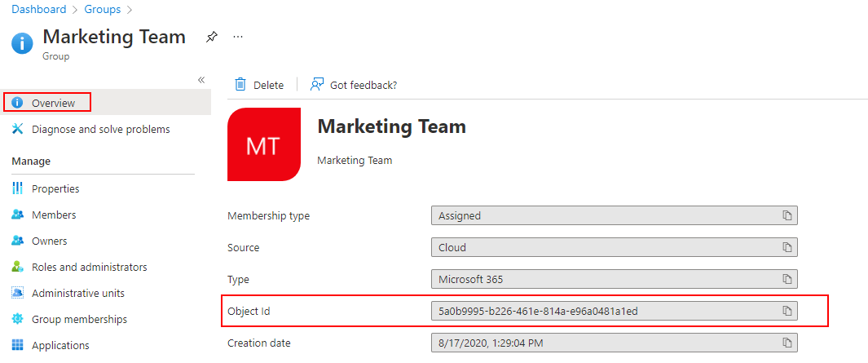Show the group Owners
Image resolution: width=868 pixels, height=363 pixels.
click(x=49, y=241)
